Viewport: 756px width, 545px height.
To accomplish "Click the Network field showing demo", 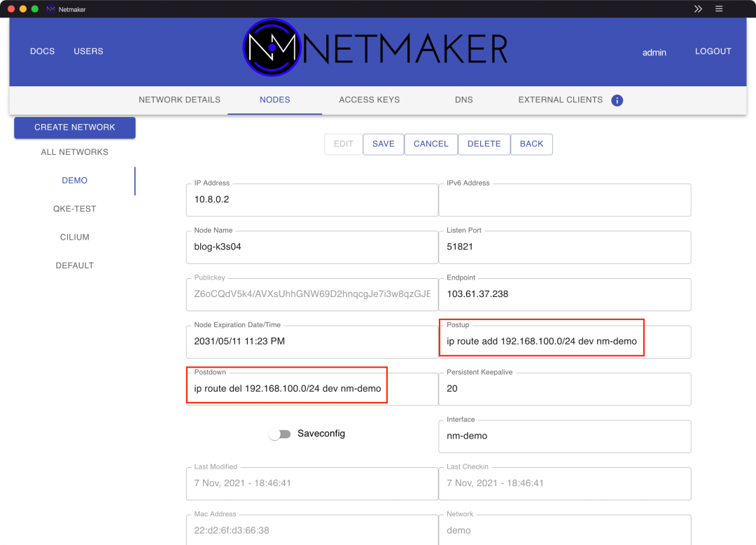I will tap(565, 530).
